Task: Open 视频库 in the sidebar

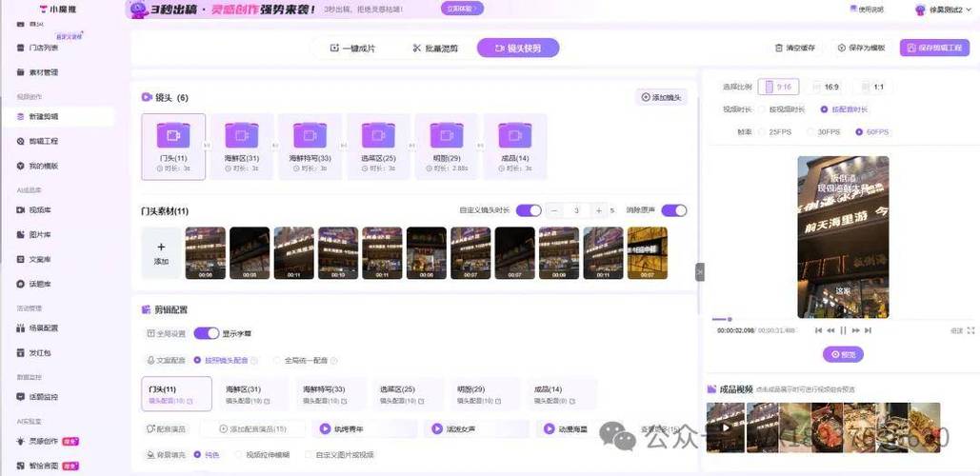Action: coord(33,209)
